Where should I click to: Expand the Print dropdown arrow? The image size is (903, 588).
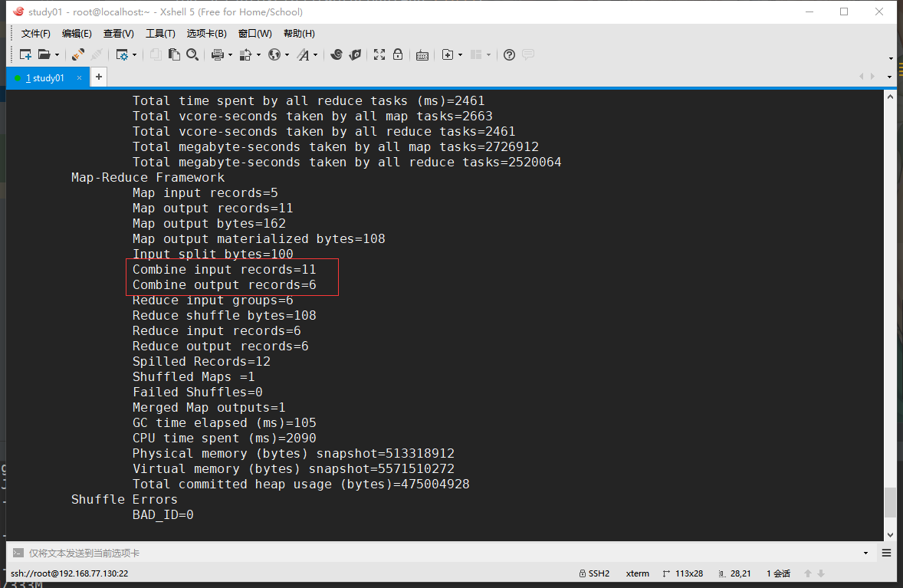231,55
